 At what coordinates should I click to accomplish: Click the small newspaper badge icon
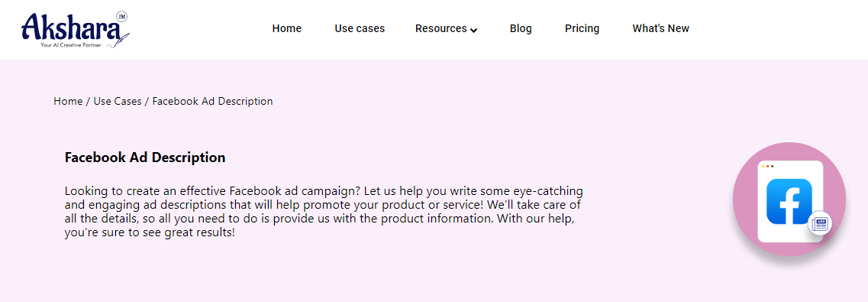point(820,224)
